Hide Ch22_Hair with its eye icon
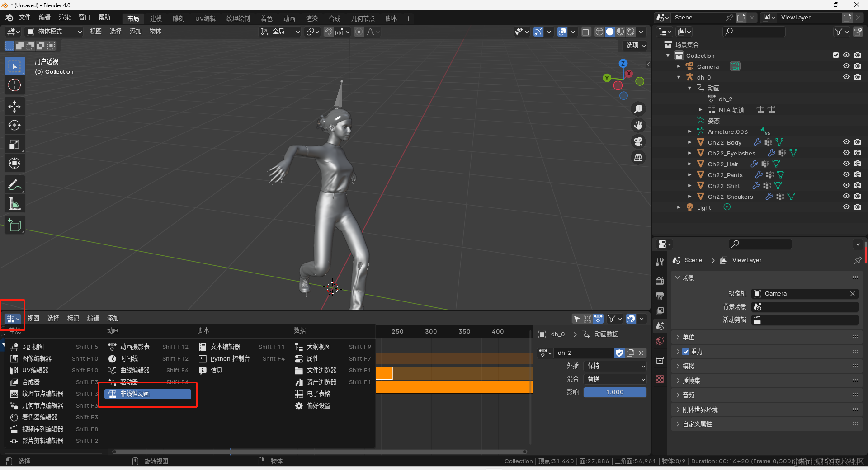The height and width of the screenshot is (470, 868). tap(846, 164)
